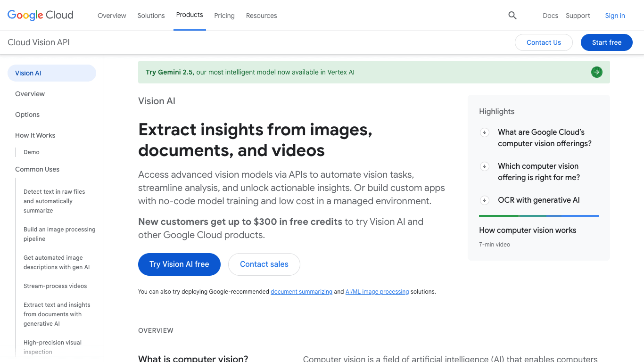
Task: Click the '7-min video' label
Action: [x=495, y=245]
